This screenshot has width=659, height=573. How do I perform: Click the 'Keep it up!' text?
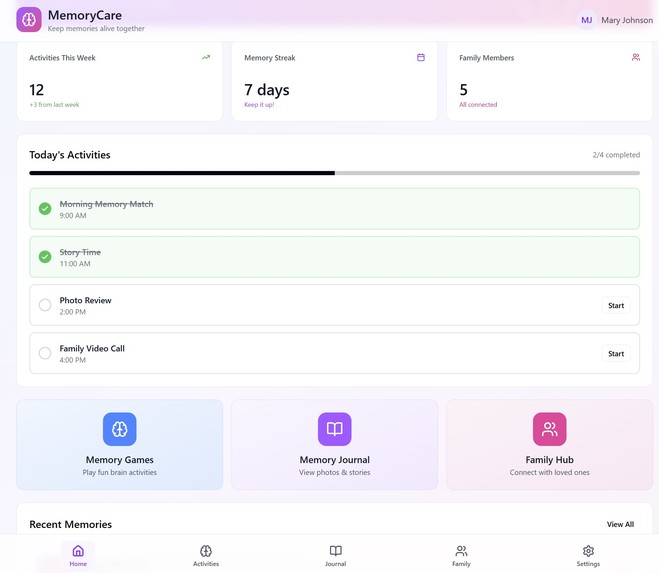pos(259,104)
